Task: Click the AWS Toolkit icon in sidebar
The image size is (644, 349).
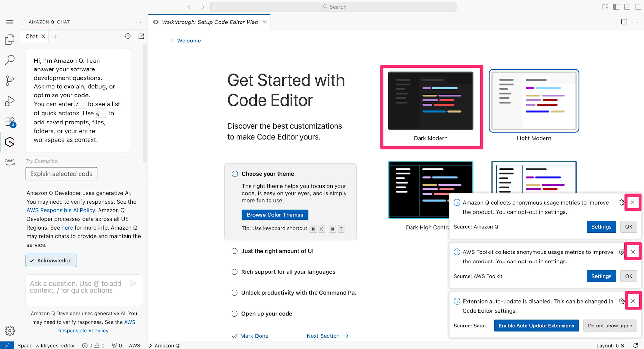Action: click(10, 161)
